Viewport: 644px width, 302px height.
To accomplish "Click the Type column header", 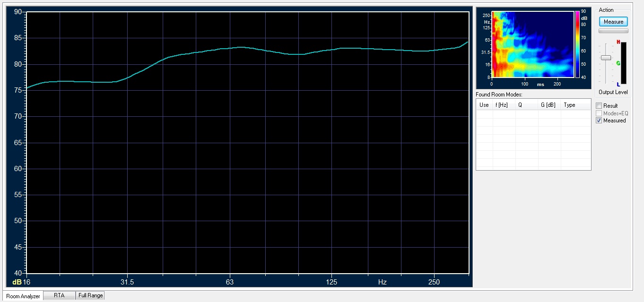I will pyautogui.click(x=575, y=105).
